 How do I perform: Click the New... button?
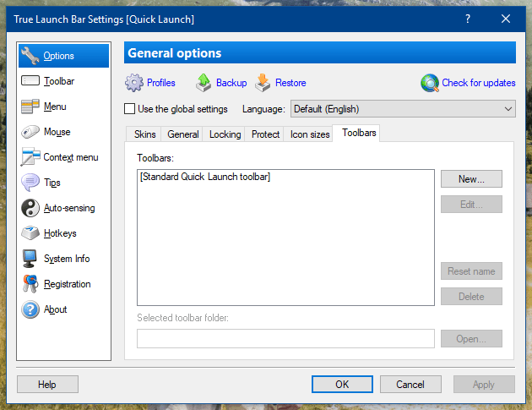pyautogui.click(x=471, y=179)
